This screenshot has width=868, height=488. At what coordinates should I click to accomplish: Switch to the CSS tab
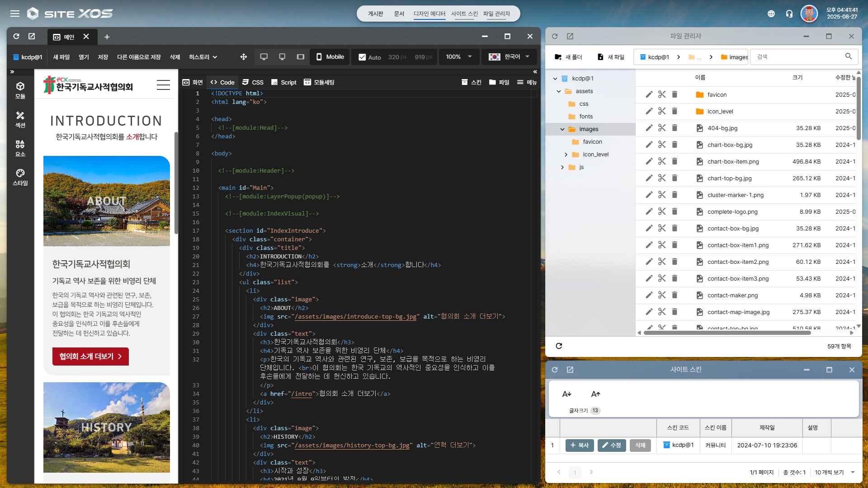pyautogui.click(x=253, y=82)
